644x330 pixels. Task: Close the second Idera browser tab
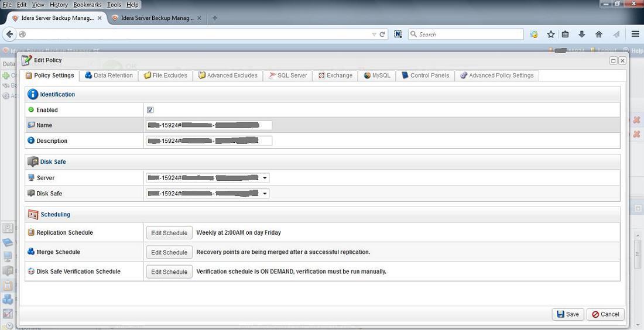[199, 19]
